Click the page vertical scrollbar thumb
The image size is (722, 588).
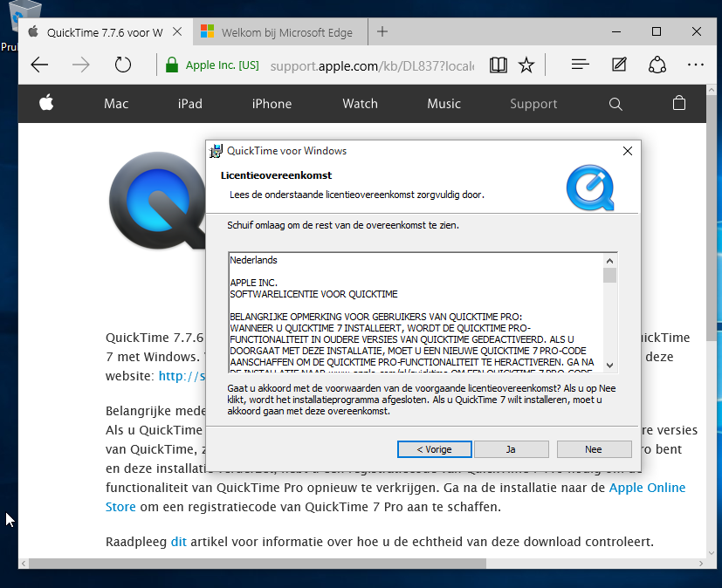coord(711,219)
